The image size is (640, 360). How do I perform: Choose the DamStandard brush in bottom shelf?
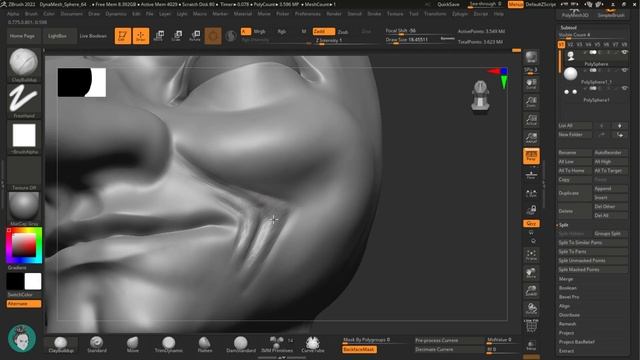click(241, 344)
